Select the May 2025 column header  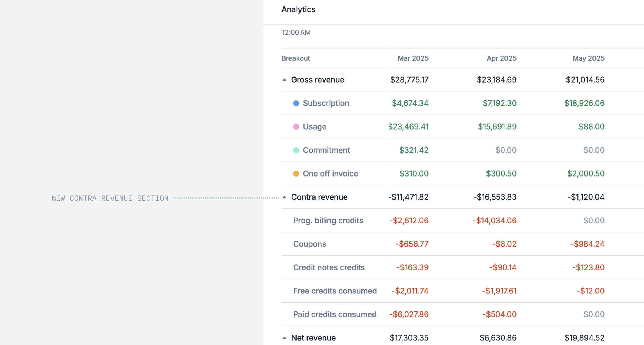[588, 58]
